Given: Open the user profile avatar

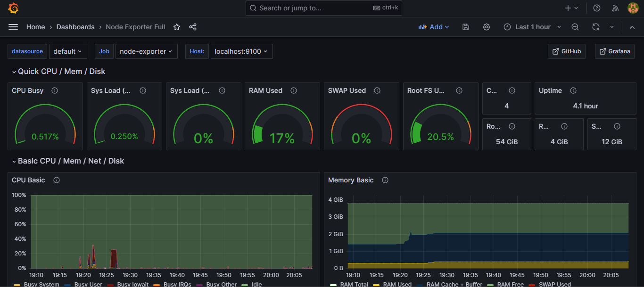Looking at the screenshot, I should [633, 8].
